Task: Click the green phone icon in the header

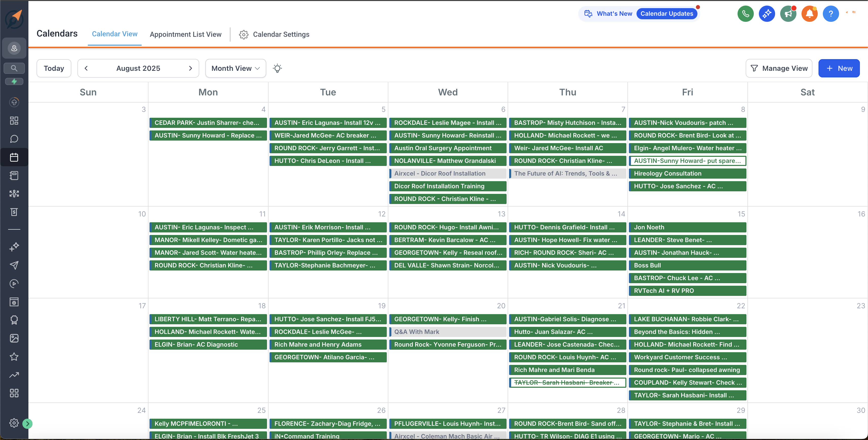Action: (745, 13)
